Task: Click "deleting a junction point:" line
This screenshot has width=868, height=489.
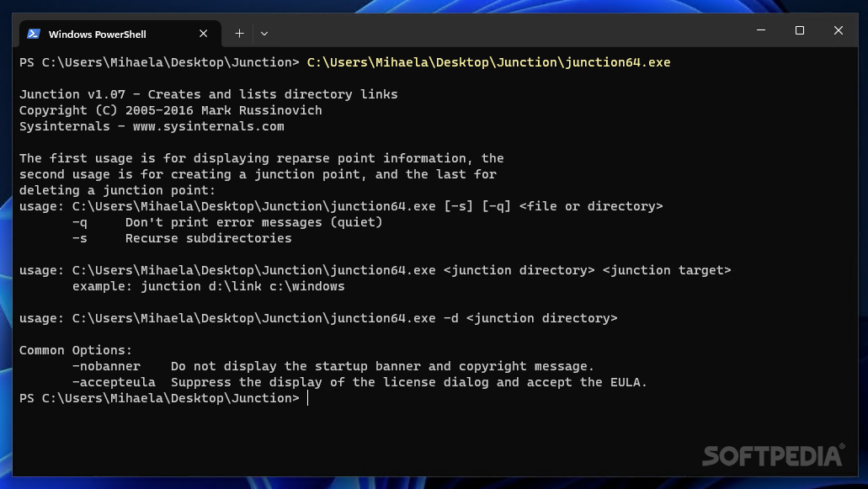Action: pos(117,191)
